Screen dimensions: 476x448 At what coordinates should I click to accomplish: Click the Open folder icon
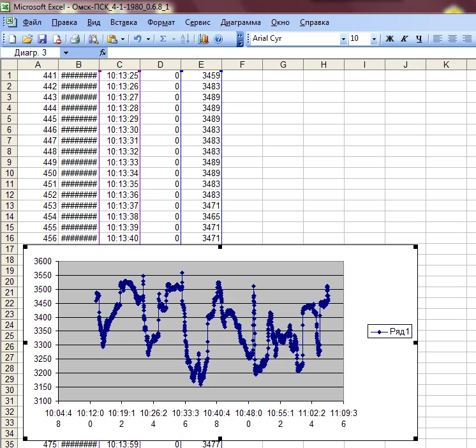27,39
